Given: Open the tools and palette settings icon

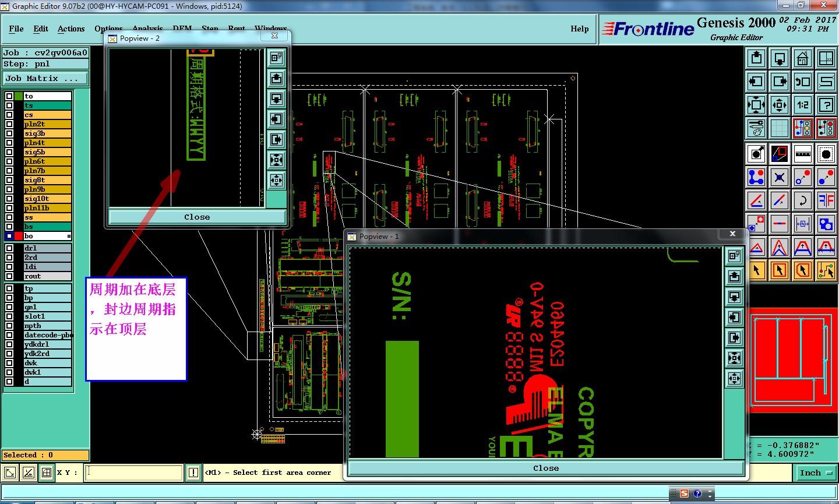Looking at the screenshot, I should 756,128.
